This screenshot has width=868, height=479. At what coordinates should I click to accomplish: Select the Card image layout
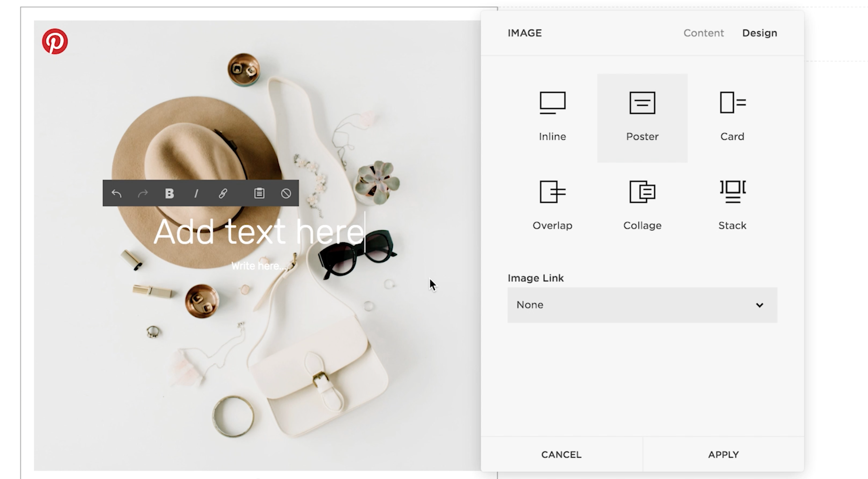coord(732,117)
